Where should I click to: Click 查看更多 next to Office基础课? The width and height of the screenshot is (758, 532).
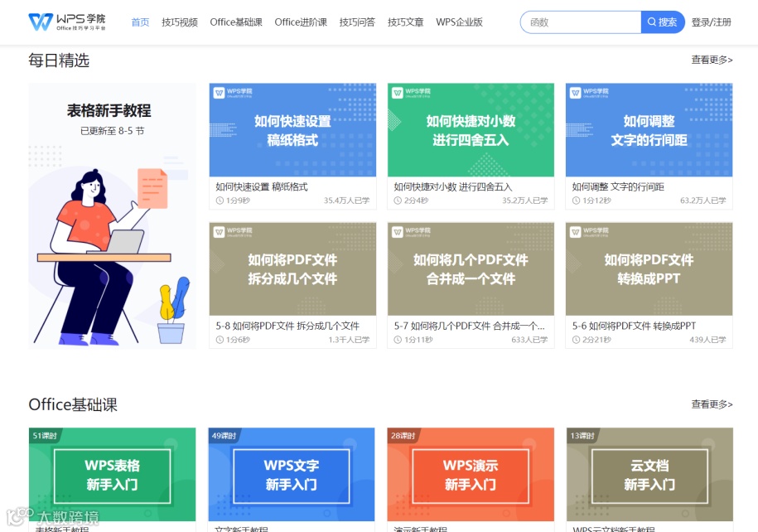tap(712, 404)
